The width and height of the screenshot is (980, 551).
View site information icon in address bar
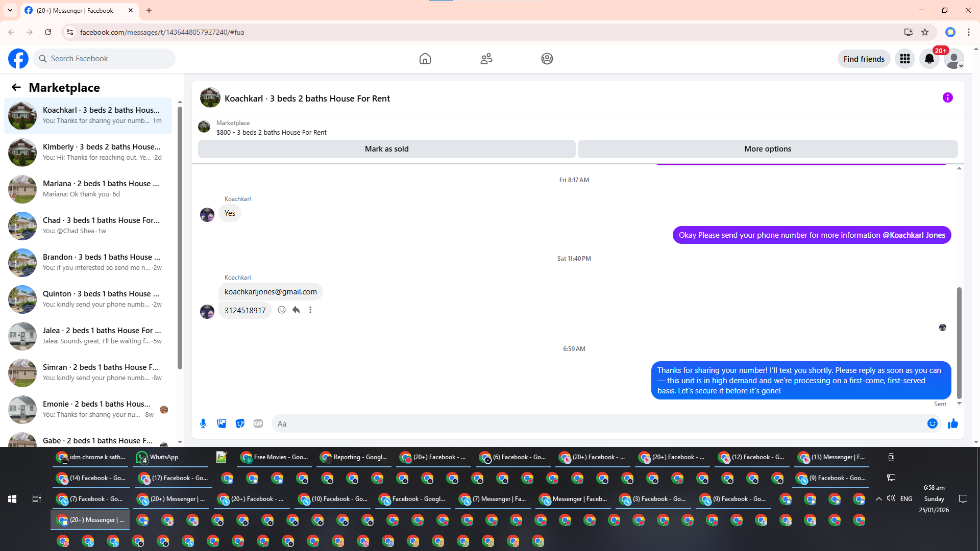point(70,32)
